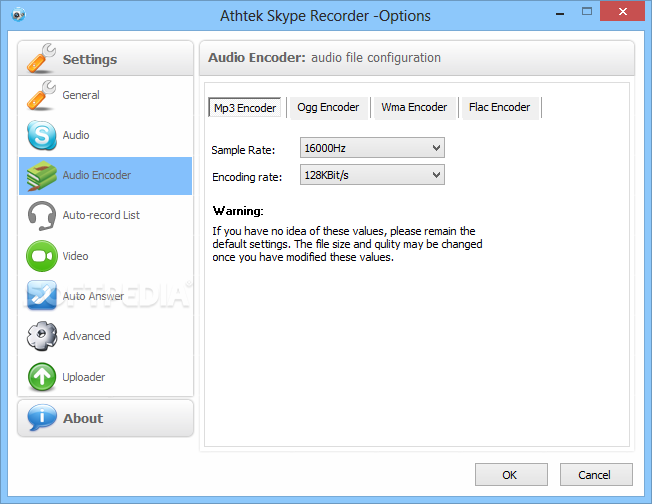The width and height of the screenshot is (652, 504).
Task: Click the Sample Rate label
Action: pos(243,150)
